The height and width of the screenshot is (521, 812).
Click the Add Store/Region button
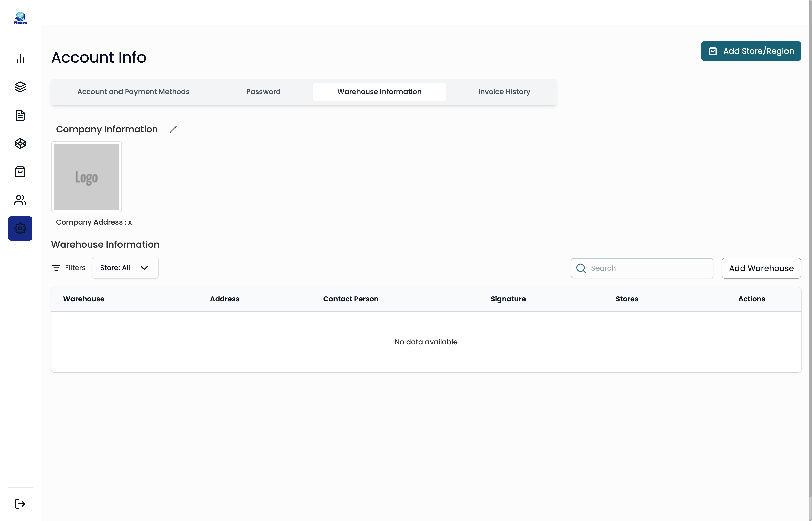click(x=751, y=51)
